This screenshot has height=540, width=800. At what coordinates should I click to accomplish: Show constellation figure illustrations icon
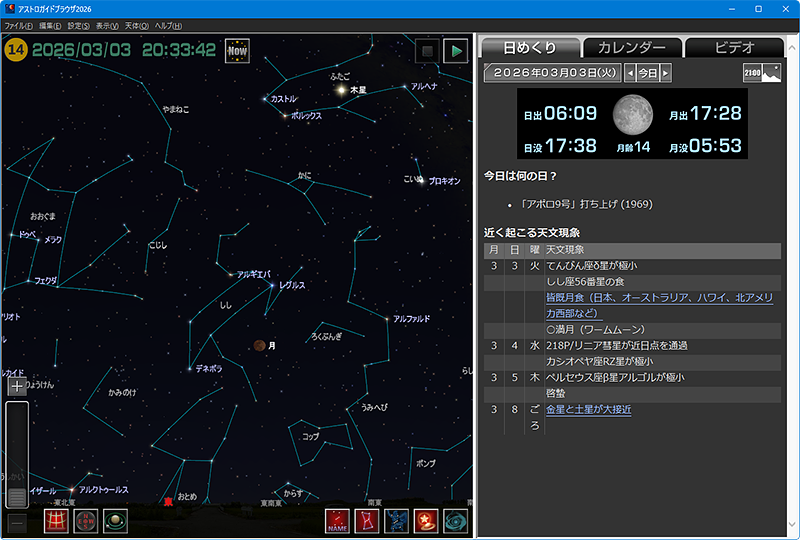[x=397, y=521]
